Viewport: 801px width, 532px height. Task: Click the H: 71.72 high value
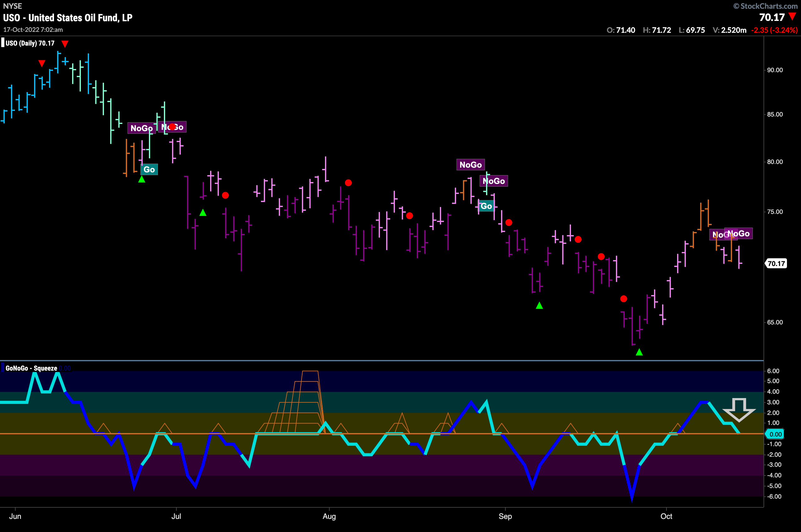click(x=657, y=30)
